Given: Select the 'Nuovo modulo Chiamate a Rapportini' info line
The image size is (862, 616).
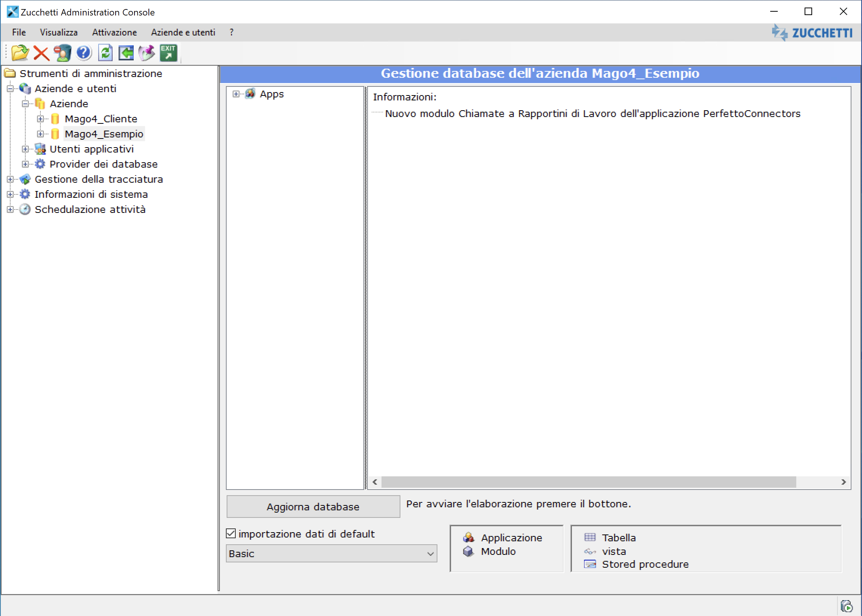Looking at the screenshot, I should click(593, 114).
